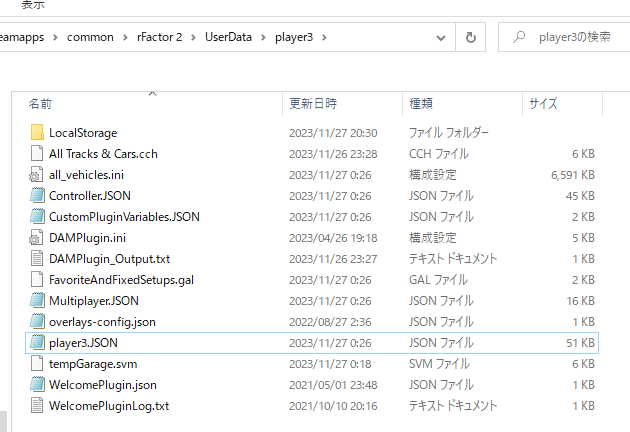Viewport: 630px width, 432px height.
Task: Select the file name LocalStorage
Action: [83, 133]
